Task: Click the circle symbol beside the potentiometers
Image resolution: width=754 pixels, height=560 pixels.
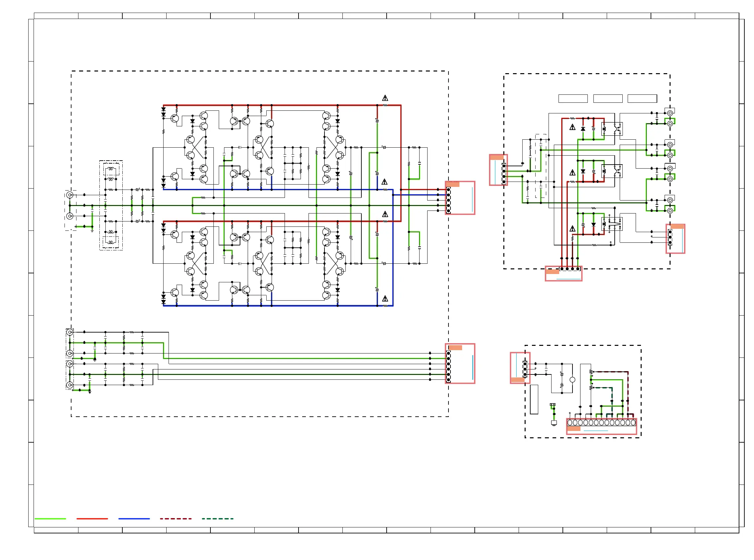Action: (x=572, y=380)
